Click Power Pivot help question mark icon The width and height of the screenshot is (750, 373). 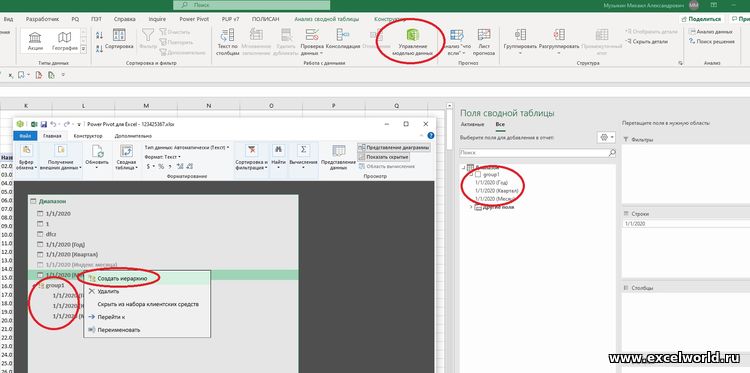[430, 136]
